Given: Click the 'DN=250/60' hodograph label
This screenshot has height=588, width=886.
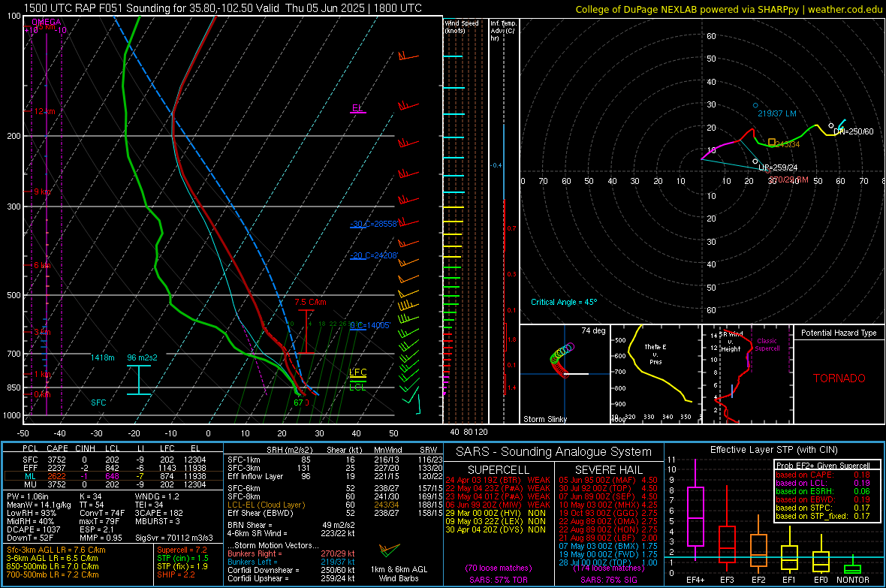Looking at the screenshot, I should tap(854, 131).
